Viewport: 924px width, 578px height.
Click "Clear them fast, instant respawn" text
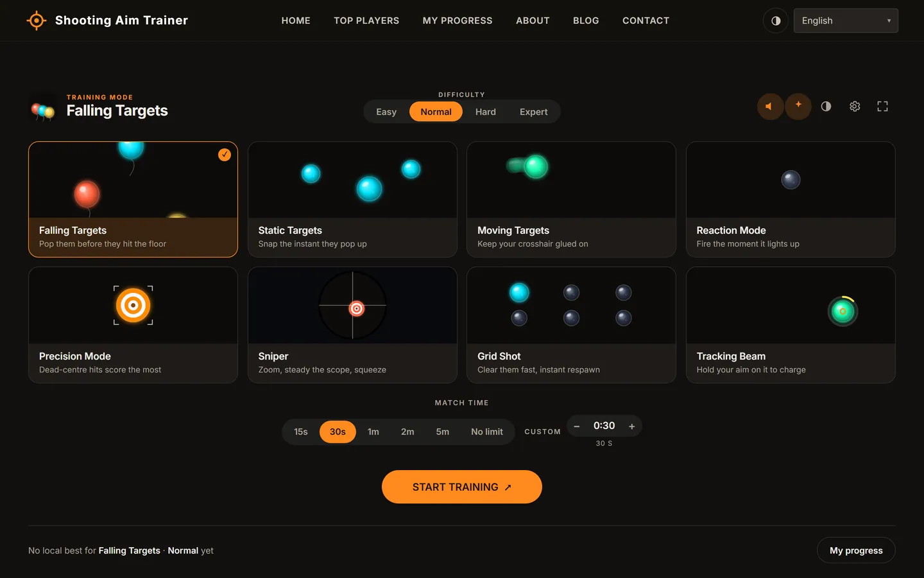538,370
